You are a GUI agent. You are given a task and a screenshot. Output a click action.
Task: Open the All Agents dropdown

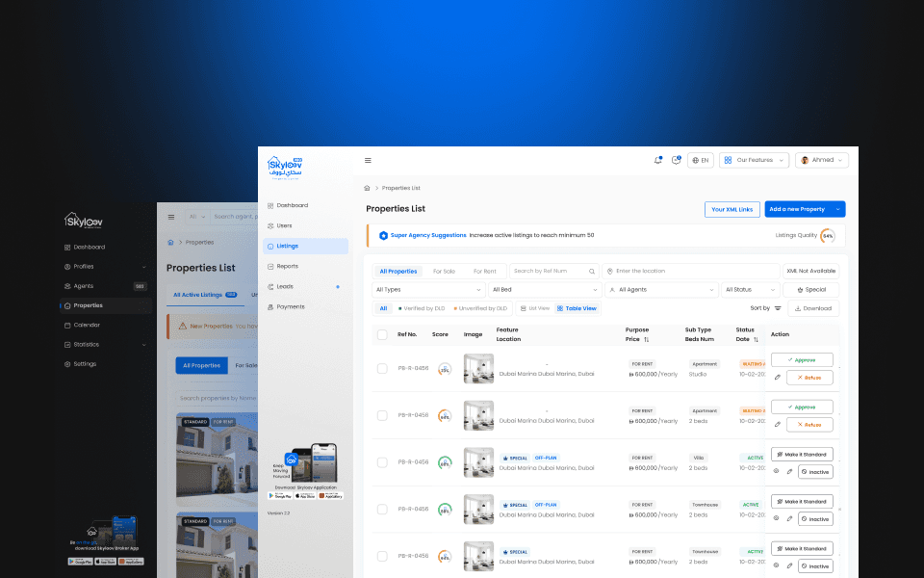tap(662, 290)
